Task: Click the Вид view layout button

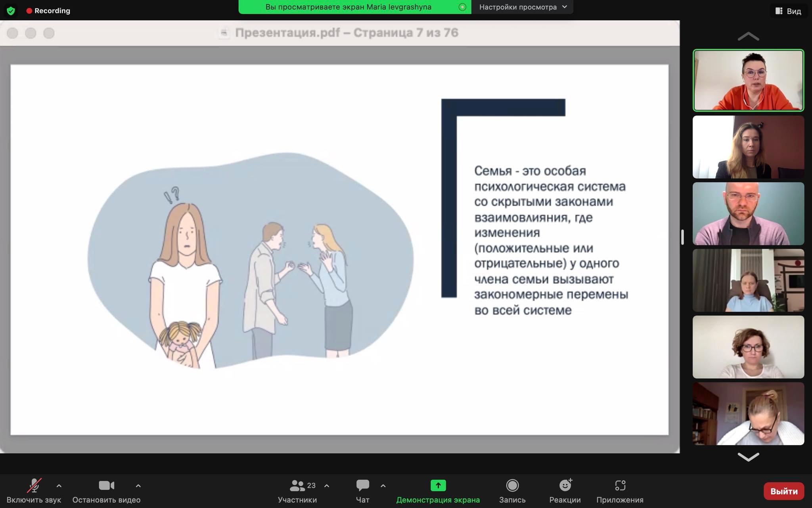Action: pos(788,11)
